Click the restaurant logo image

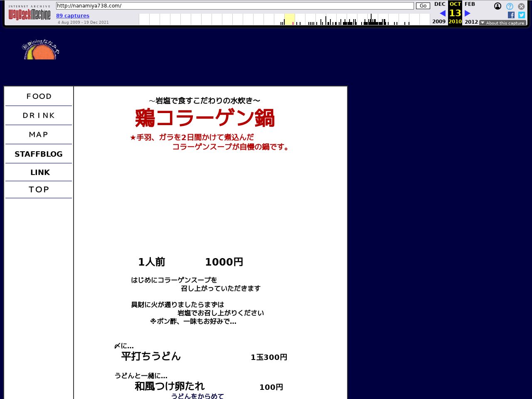(x=41, y=50)
